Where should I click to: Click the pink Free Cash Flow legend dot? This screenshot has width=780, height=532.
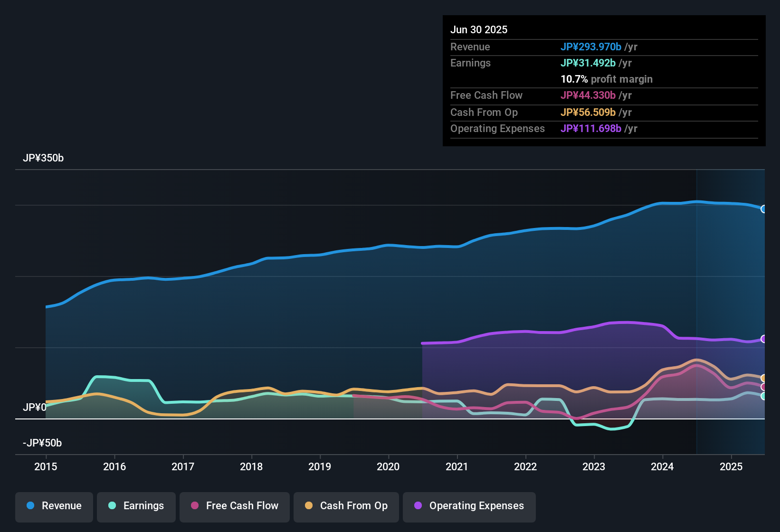(x=194, y=506)
